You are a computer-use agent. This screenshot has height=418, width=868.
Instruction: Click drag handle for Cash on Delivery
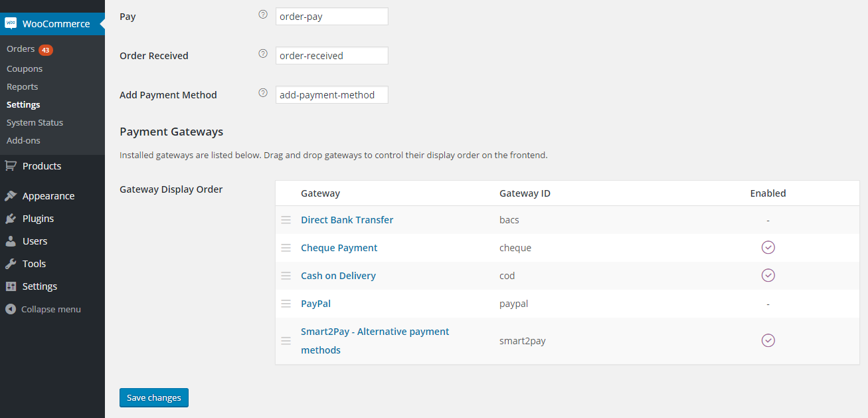pyautogui.click(x=286, y=276)
